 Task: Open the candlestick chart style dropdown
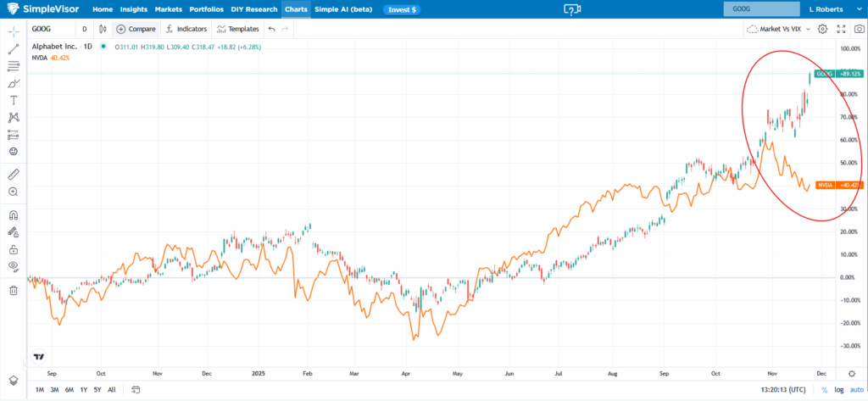click(x=102, y=29)
